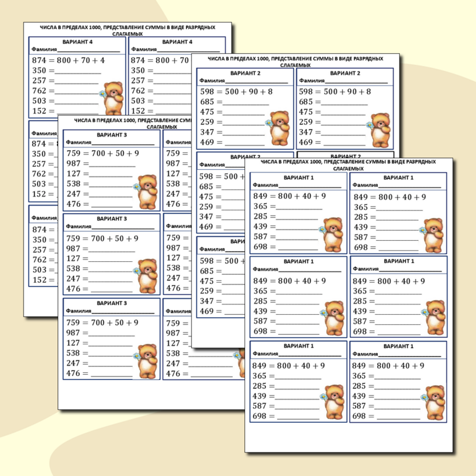Click the example 874 = 800 + 70 + 4 in the top-left Вариант 4 card
The width and height of the screenshot is (476, 476).
68,61
